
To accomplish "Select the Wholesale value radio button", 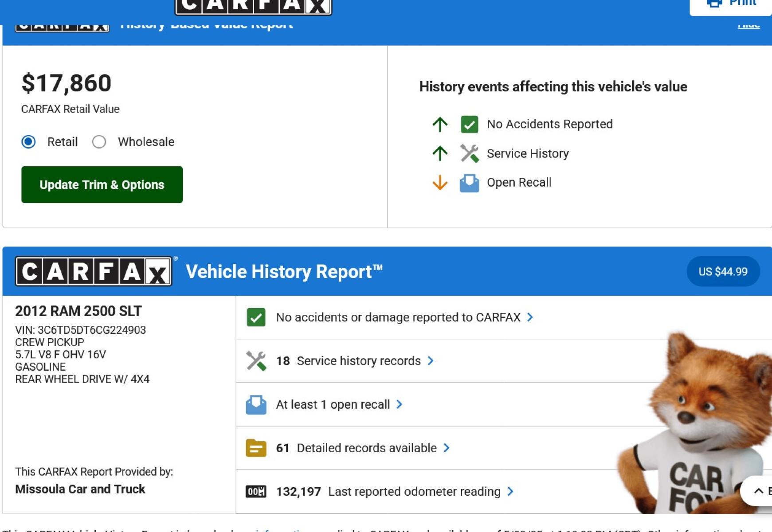I will point(99,142).
